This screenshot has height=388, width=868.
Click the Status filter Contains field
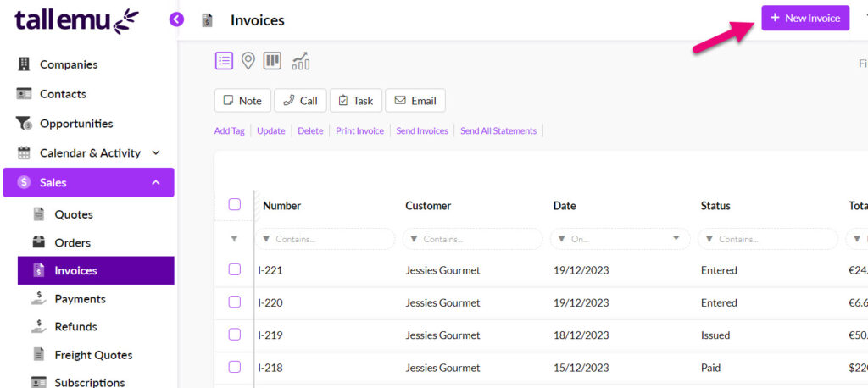768,239
